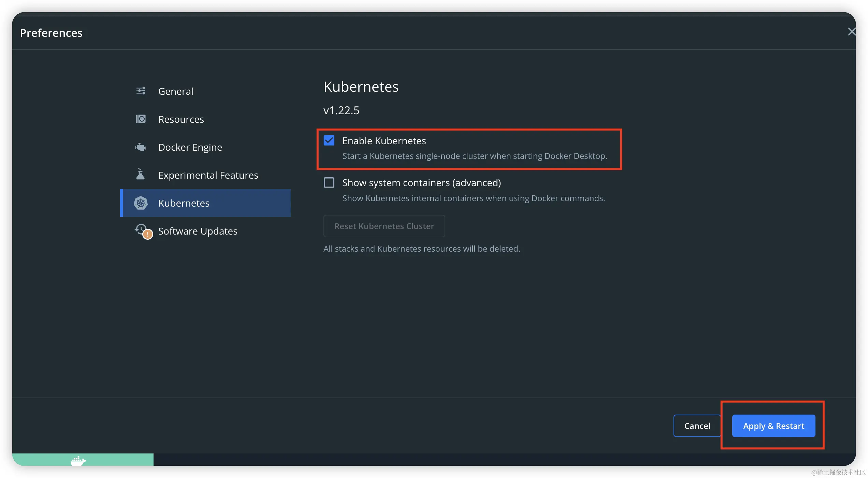Click the Software Updates clock icon
This screenshot has height=478, width=868.
[x=141, y=229]
